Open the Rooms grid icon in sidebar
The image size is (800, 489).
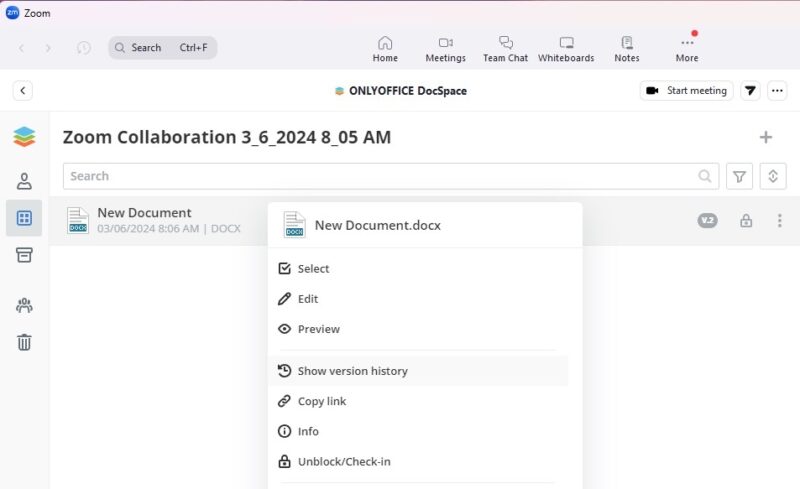click(x=24, y=218)
